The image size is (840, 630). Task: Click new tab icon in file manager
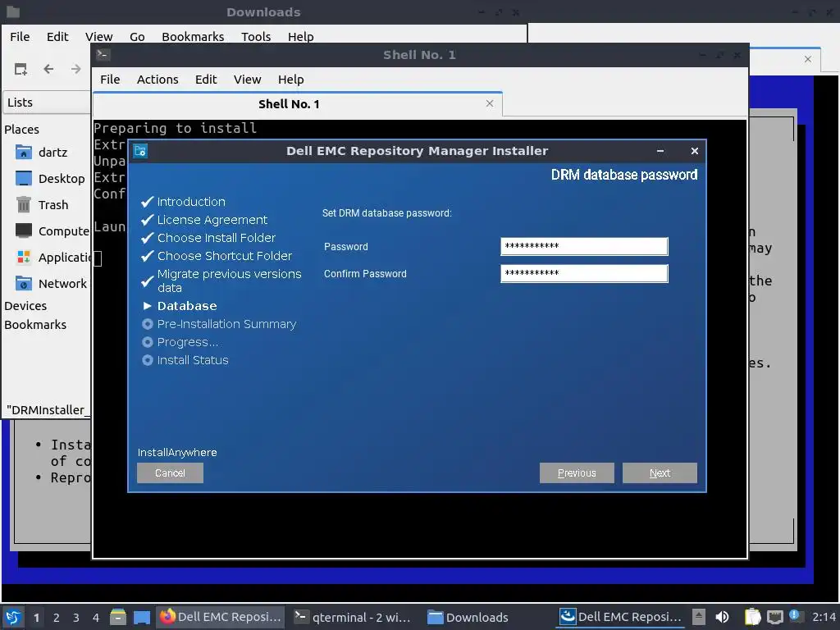(21, 69)
